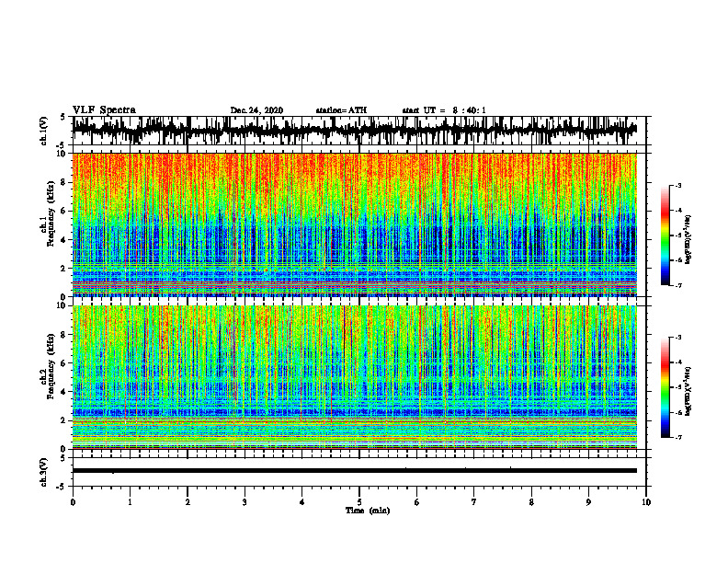Click the ch.2 spectrogram "8" kHz tick label
The image size is (728, 563).
64,335
